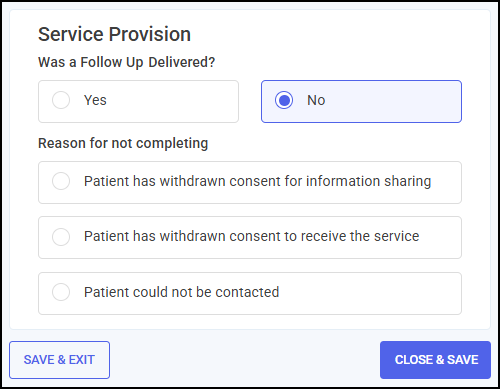This screenshot has width=500, height=389.
Task: Select the Yes radio button
Action: point(61,100)
